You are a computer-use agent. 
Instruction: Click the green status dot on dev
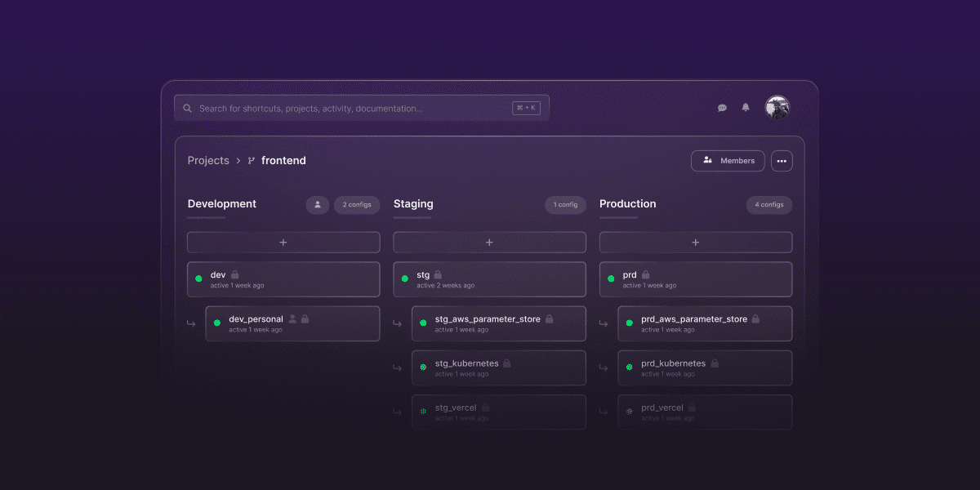coord(198,278)
